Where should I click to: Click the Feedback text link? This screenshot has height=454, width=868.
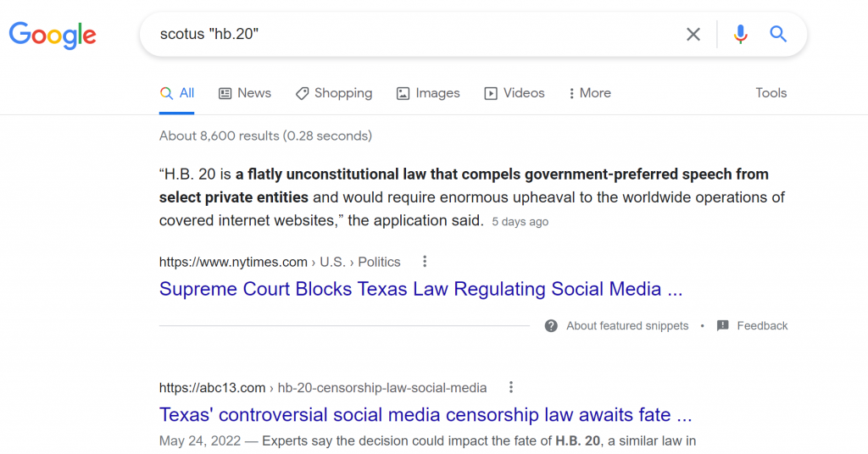click(762, 326)
